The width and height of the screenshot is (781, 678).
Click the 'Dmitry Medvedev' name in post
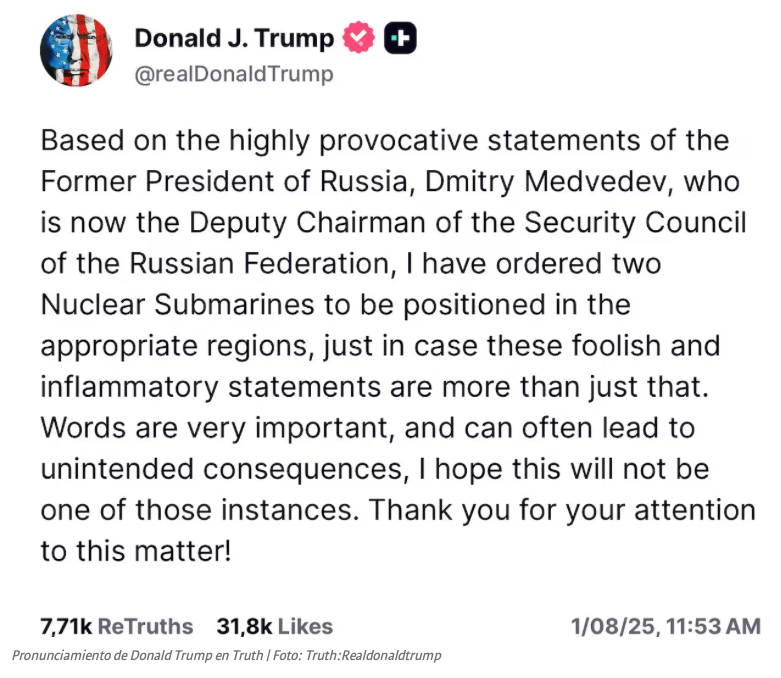click(545, 182)
